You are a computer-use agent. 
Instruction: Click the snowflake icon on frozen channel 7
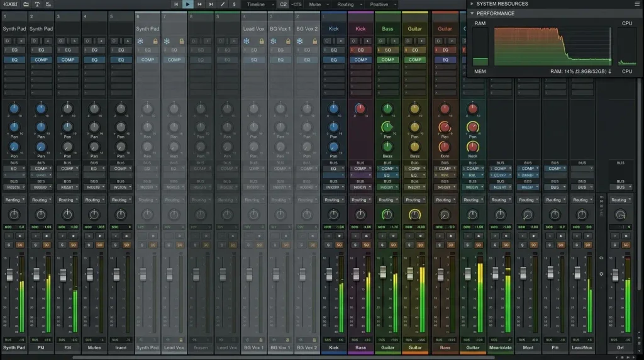pos(167,41)
